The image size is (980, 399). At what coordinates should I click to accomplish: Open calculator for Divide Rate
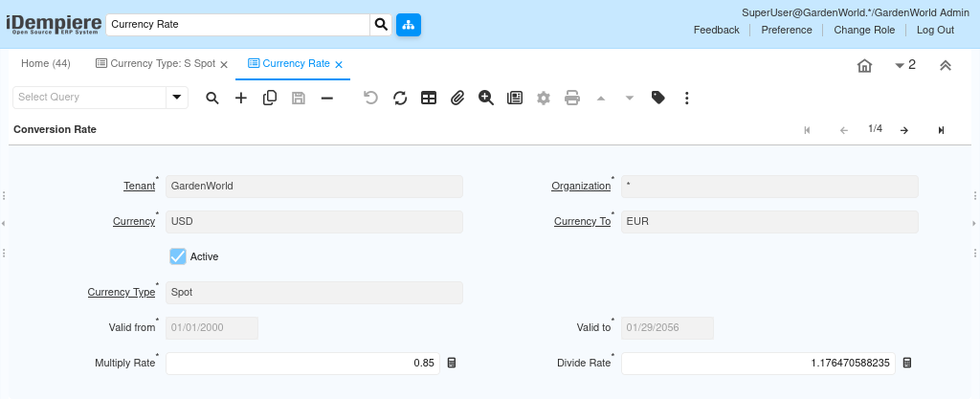click(x=907, y=363)
